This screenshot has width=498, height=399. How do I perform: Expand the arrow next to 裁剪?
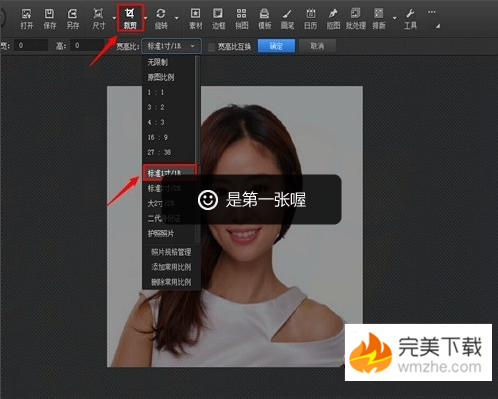pyautogui.click(x=146, y=18)
